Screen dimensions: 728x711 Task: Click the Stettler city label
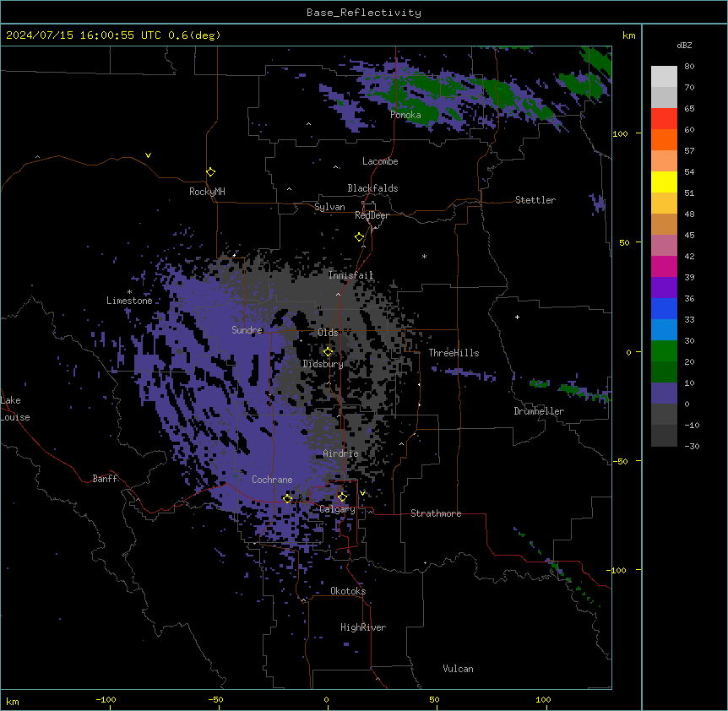(x=535, y=200)
